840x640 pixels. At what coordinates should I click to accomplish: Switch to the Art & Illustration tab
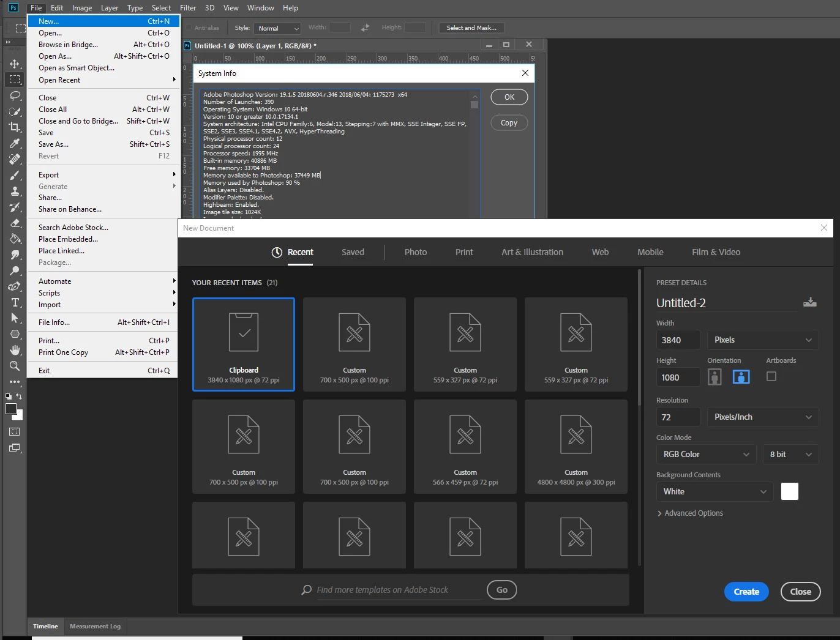(532, 252)
